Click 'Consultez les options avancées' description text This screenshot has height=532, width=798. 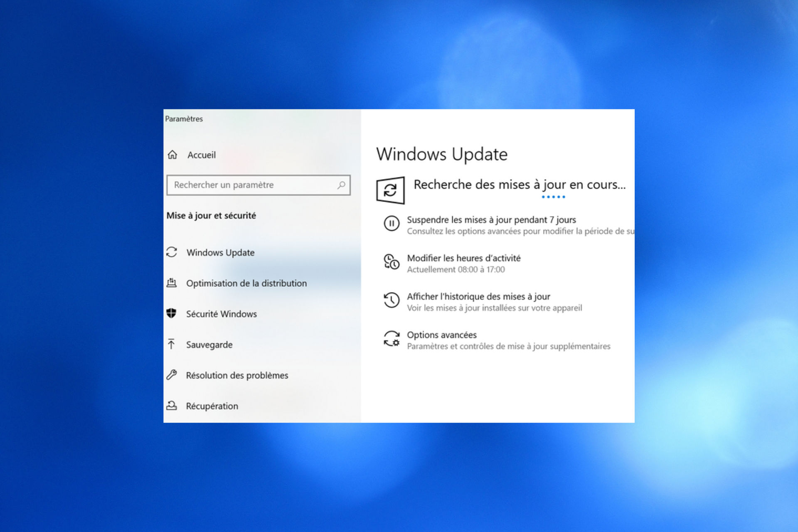pyautogui.click(x=521, y=231)
